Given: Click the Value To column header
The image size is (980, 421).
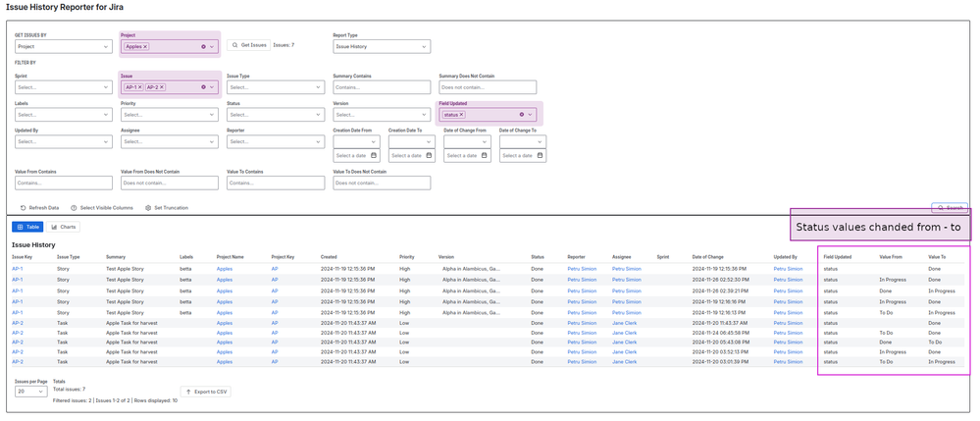Looking at the screenshot, I should [937, 257].
